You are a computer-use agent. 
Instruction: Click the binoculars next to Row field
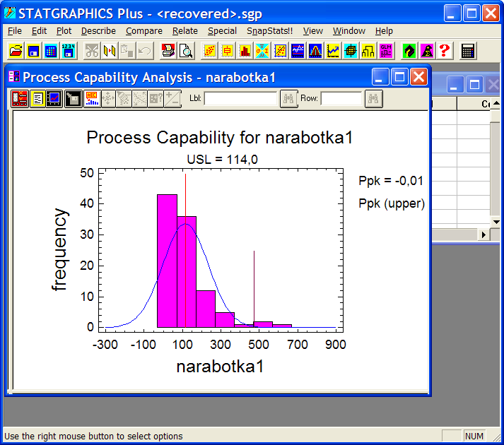[373, 99]
